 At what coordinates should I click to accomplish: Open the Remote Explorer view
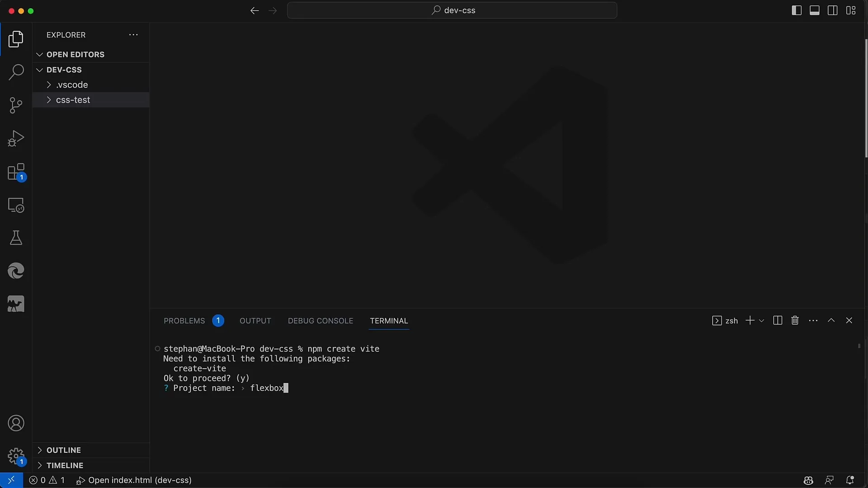[x=16, y=205]
